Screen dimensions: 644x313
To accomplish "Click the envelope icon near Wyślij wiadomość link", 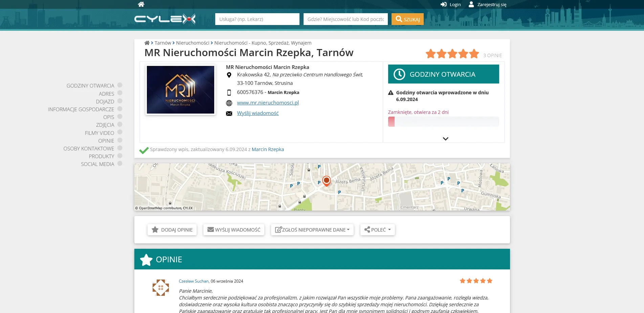I will tap(229, 114).
